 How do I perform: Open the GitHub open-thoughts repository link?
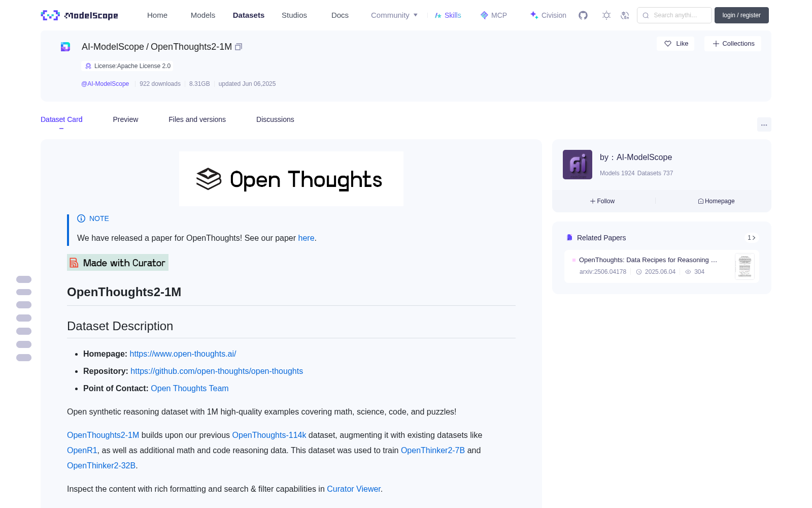pos(217,371)
